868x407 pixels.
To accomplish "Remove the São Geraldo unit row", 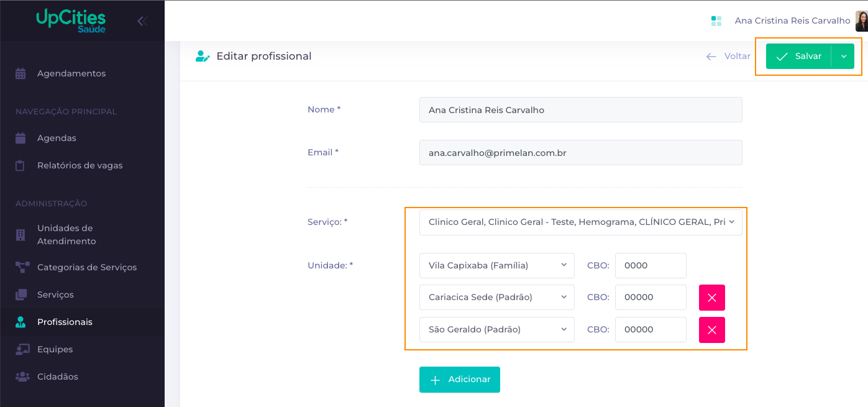I will click(712, 330).
